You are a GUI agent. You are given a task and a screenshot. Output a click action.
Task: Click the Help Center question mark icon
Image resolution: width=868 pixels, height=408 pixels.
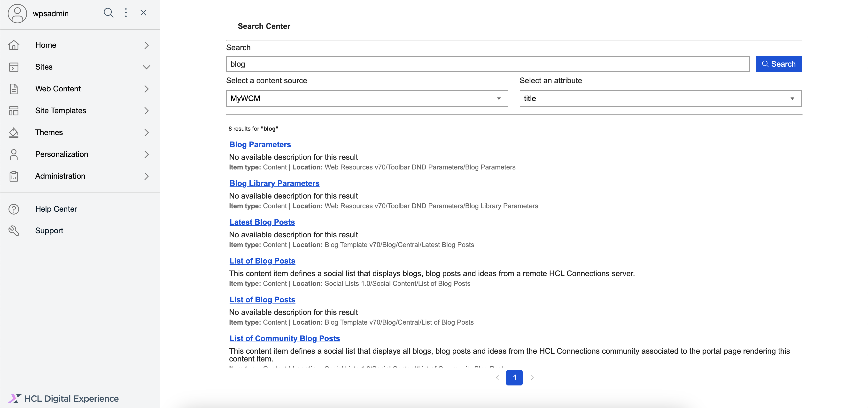pos(14,209)
